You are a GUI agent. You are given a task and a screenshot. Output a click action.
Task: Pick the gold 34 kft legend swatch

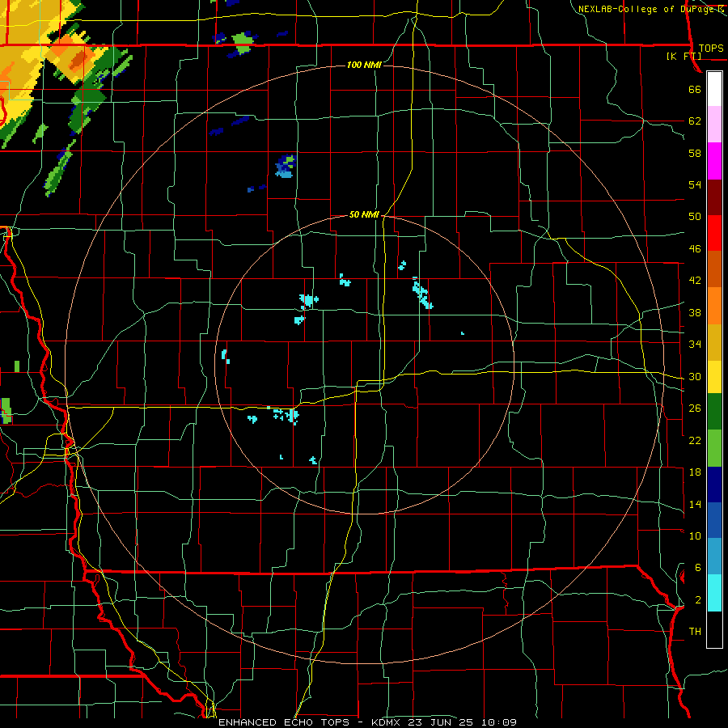pos(714,342)
